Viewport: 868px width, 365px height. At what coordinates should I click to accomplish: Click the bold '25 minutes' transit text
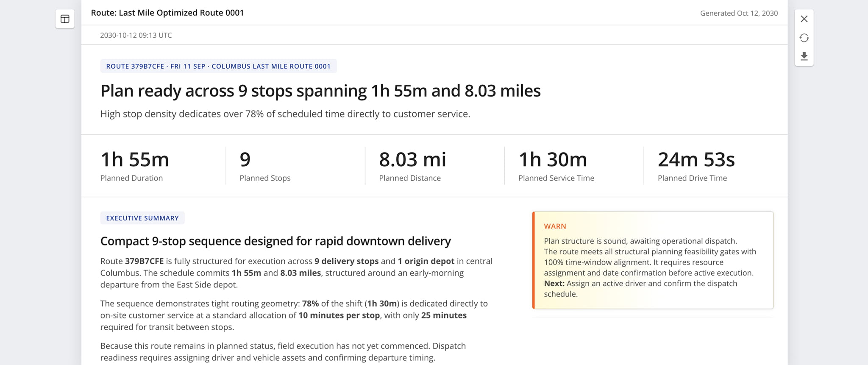(x=444, y=315)
